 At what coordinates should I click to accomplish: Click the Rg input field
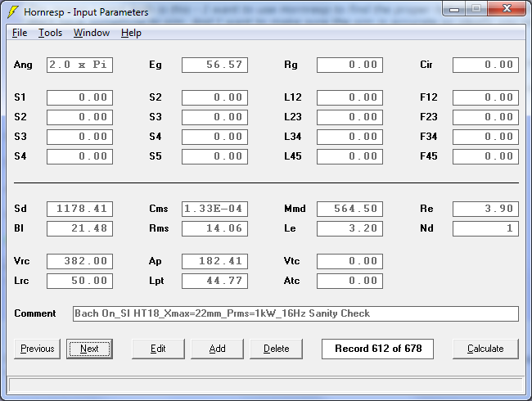[349, 65]
